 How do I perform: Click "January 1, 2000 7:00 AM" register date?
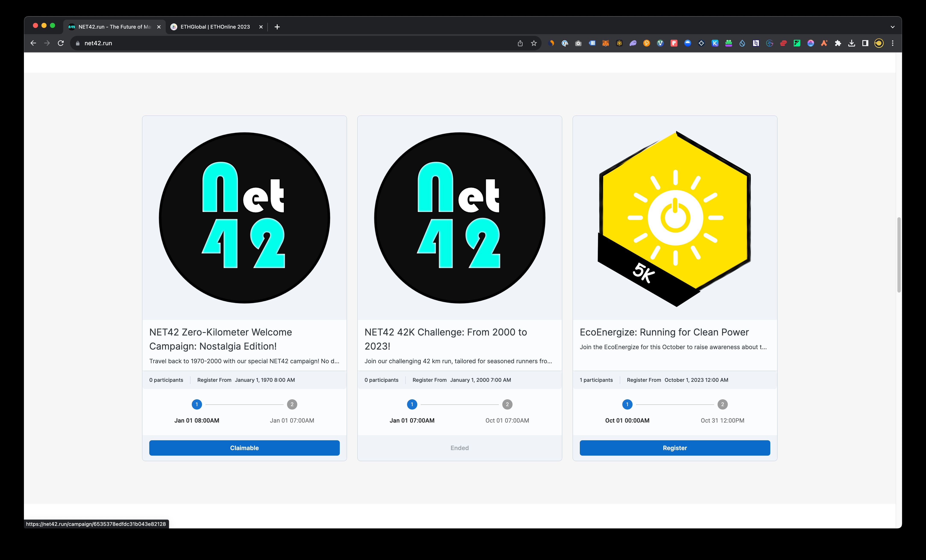click(x=480, y=380)
